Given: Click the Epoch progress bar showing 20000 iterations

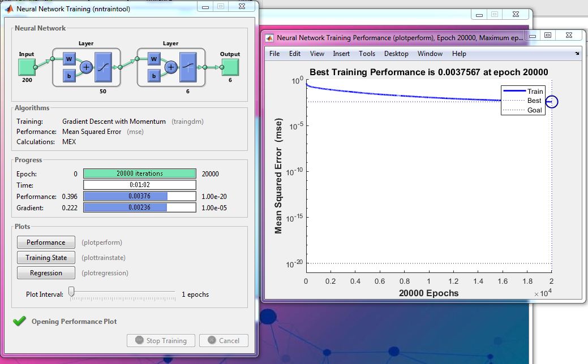Looking at the screenshot, I should (x=139, y=174).
